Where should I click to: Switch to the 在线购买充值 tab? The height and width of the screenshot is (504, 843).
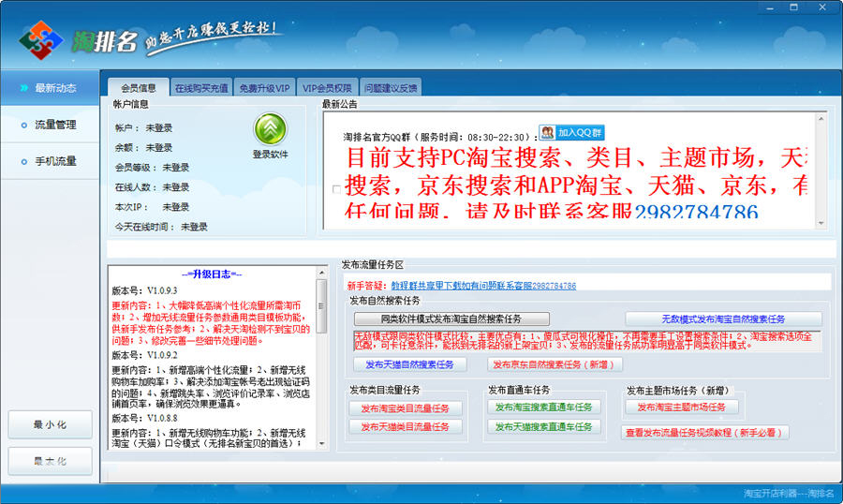201,88
